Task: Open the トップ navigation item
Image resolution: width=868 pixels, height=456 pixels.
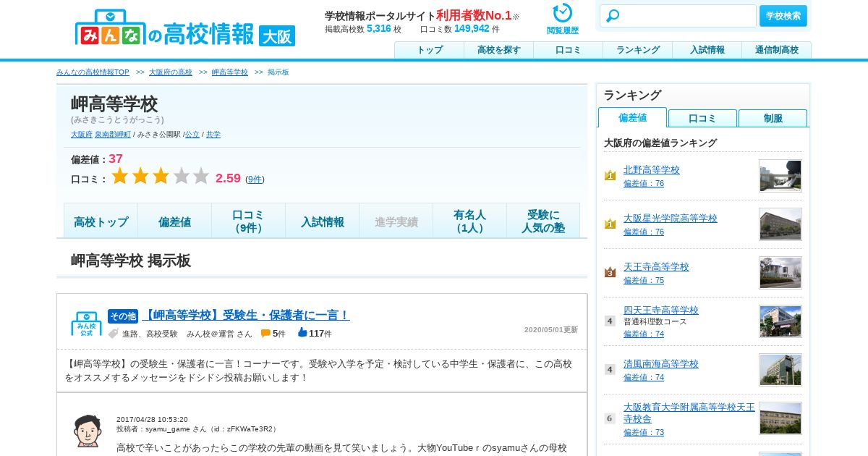Action: pos(430,50)
